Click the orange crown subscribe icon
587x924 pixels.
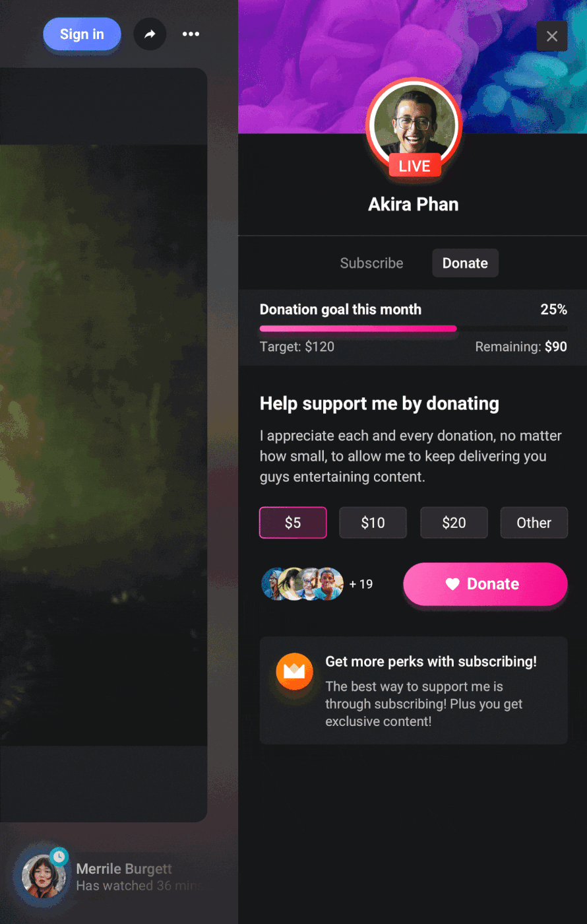point(294,672)
